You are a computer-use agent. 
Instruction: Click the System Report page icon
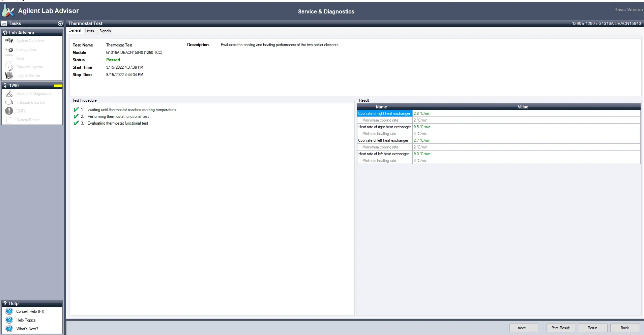(9, 120)
